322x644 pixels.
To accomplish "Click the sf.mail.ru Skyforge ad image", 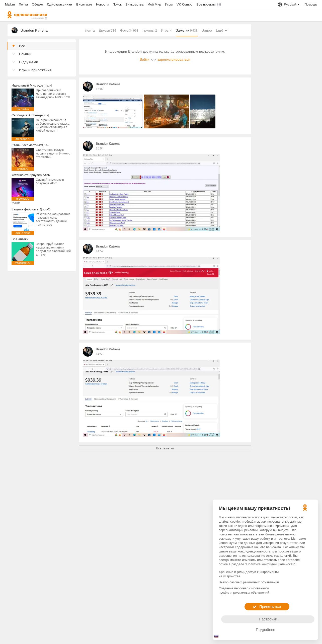I will (23, 159).
